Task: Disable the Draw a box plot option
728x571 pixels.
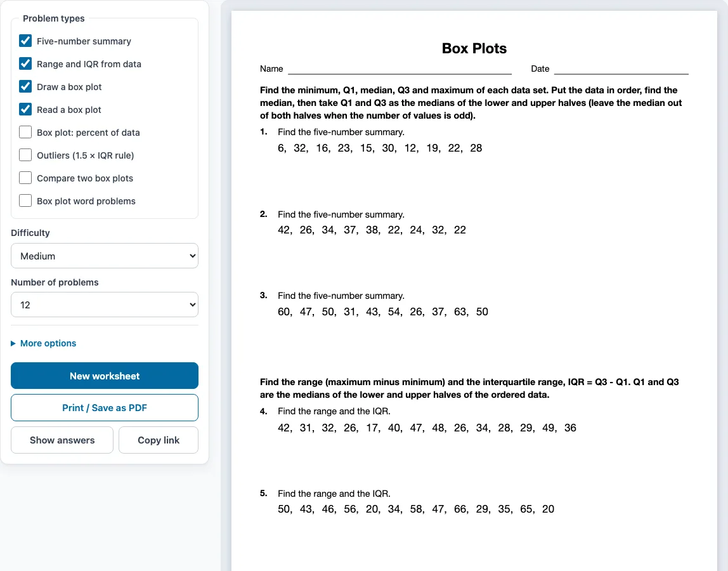Action: [25, 86]
